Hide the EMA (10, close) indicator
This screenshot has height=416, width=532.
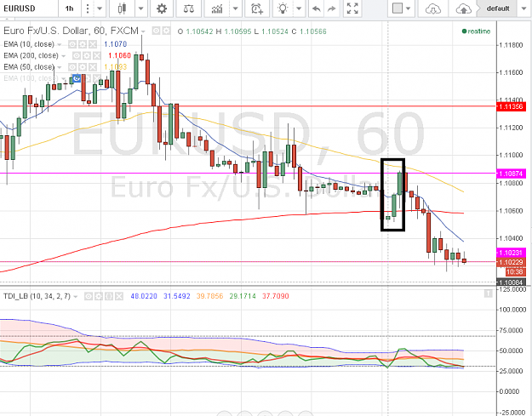point(72,44)
